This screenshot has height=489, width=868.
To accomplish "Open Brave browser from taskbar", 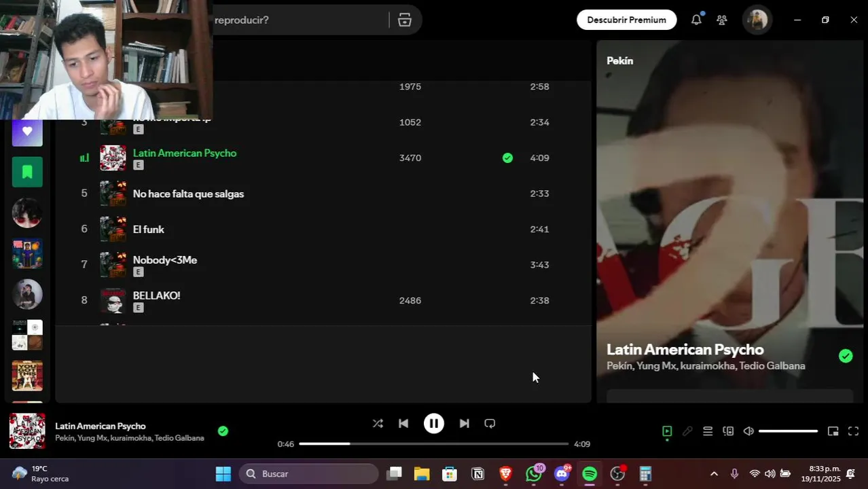I will coord(505,474).
